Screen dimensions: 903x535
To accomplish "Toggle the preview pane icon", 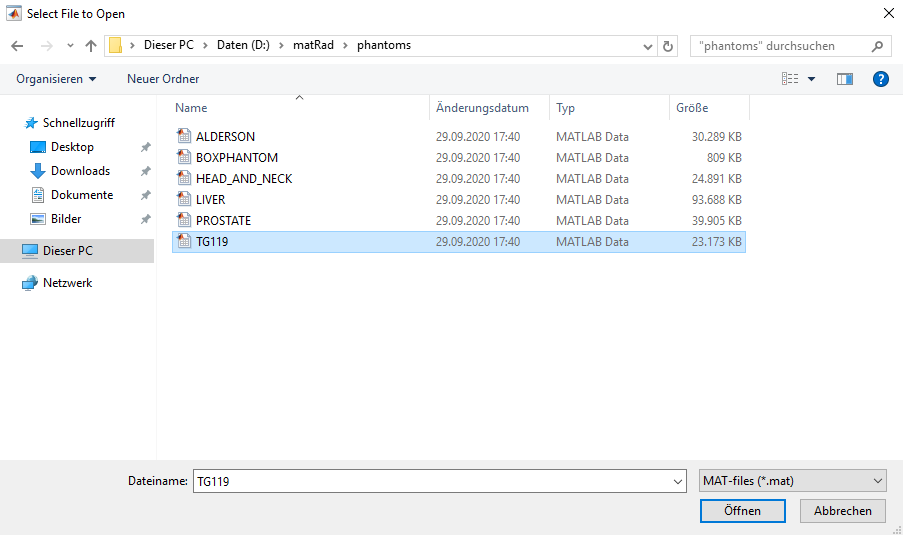I will coord(845,79).
